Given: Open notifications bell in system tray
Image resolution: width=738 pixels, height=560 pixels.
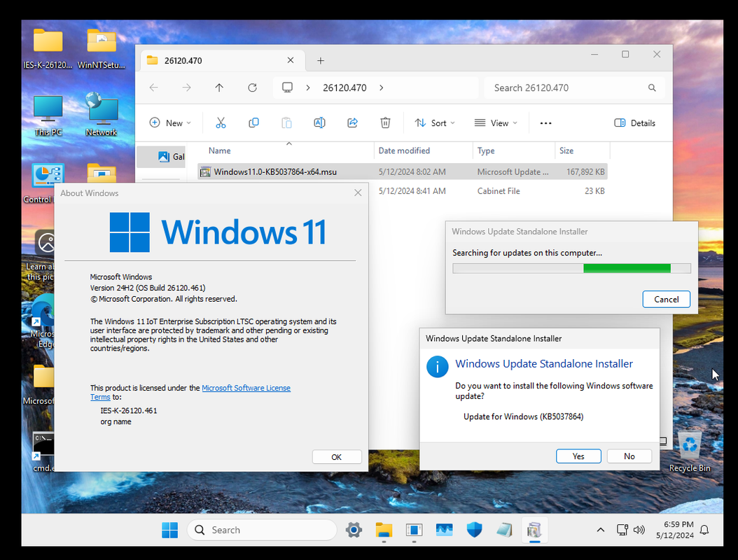Looking at the screenshot, I should [x=704, y=530].
